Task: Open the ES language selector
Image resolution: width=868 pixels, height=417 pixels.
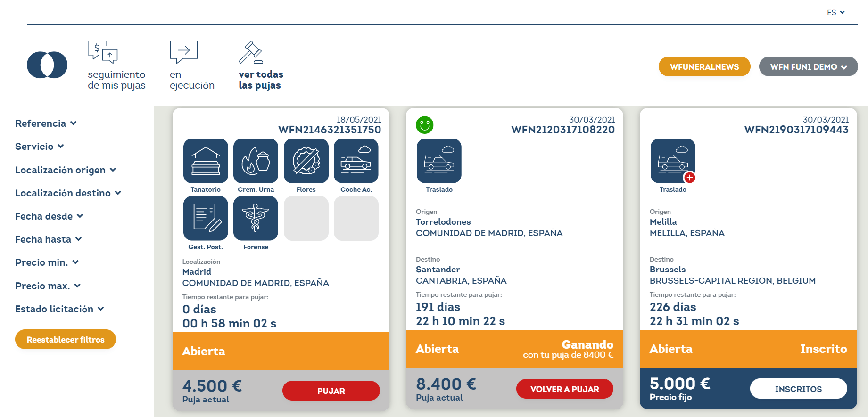Action: click(x=835, y=13)
